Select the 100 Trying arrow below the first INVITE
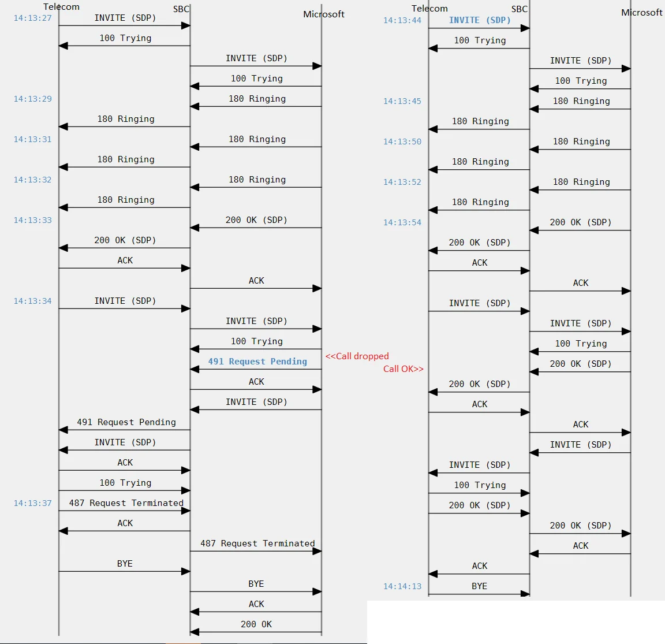This screenshot has height=644, width=665. (x=124, y=38)
